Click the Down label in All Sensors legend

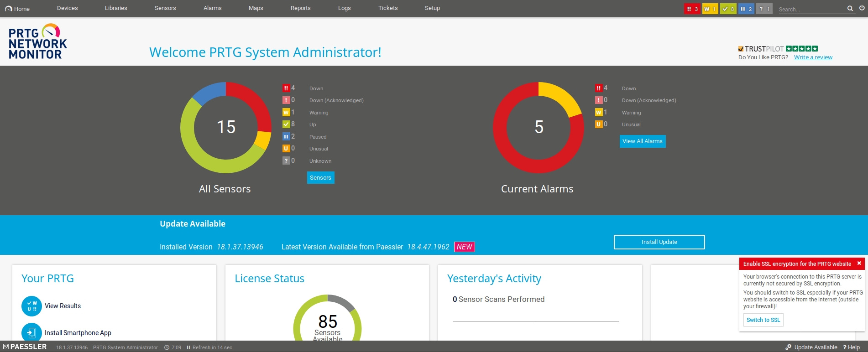[316, 88]
